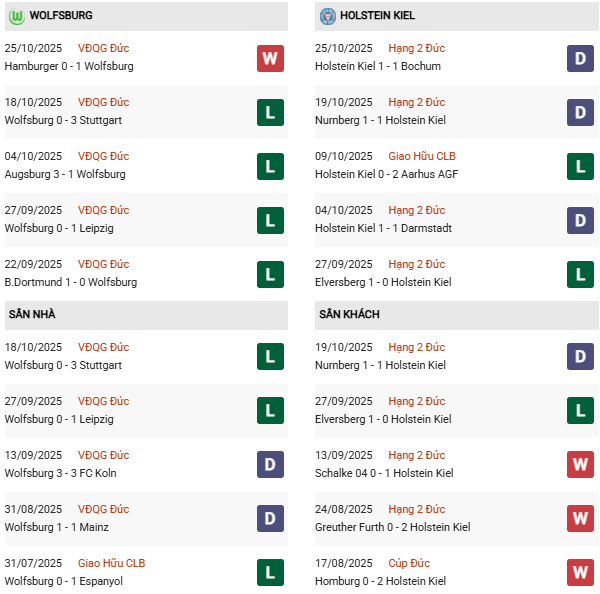The image size is (600, 594).
Task: Click the D badge for Holstein Kiel - Bochum
Action: click(580, 58)
